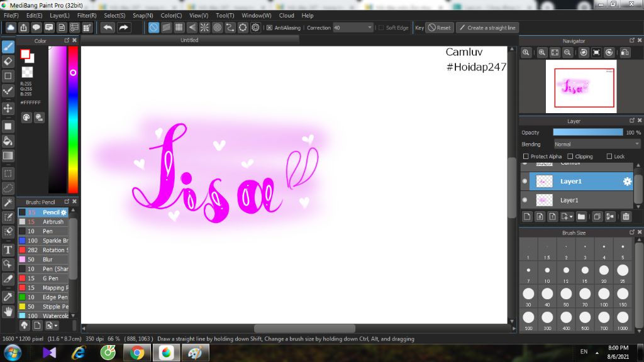Turn off snap icon

pos(153,28)
